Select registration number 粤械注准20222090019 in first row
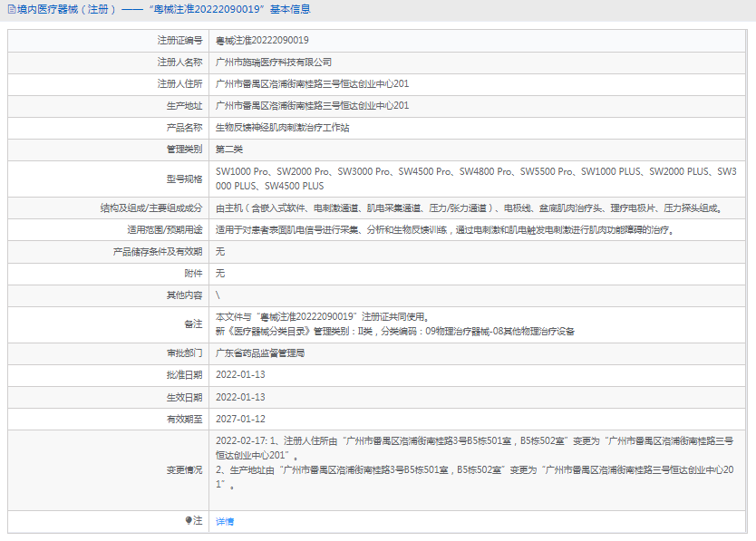 click(x=262, y=41)
